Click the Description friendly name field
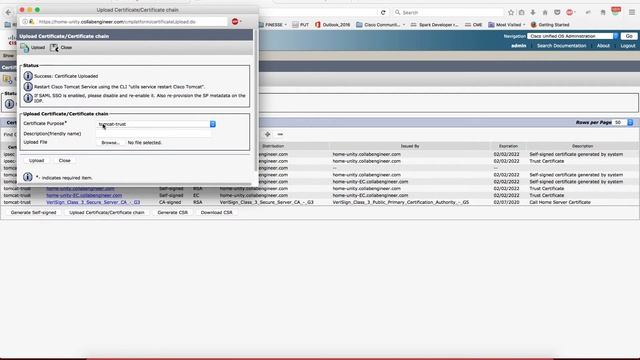 pyautogui.click(x=154, y=133)
